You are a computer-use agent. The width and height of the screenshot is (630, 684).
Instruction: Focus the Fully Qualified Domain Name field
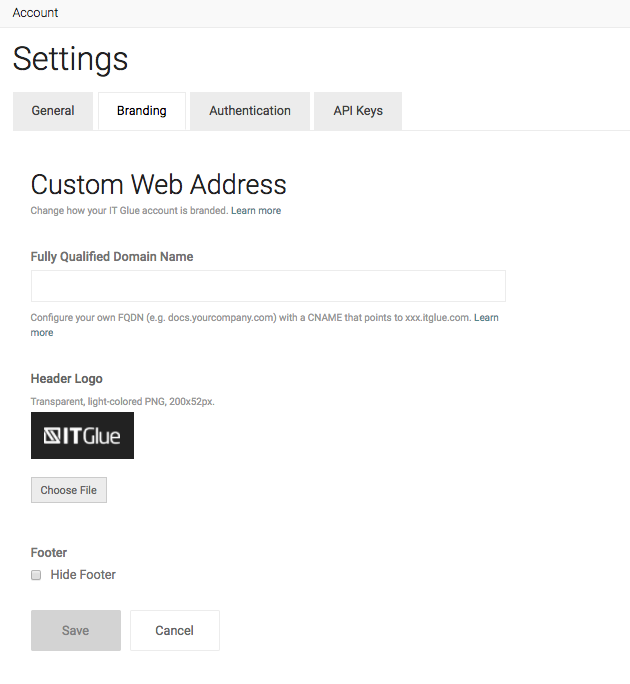[x=268, y=286]
